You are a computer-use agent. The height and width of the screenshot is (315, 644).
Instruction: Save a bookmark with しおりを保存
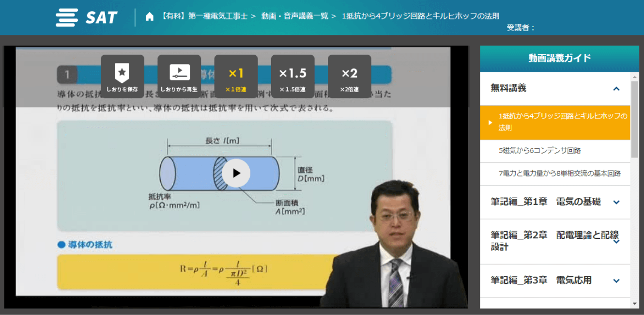tap(123, 77)
